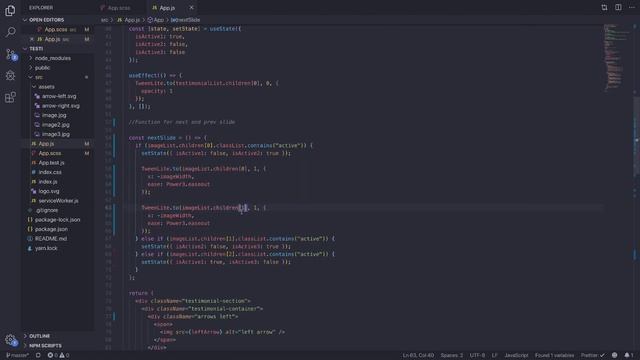Viewport: 640px width, 360px height.
Task: Click the App.js breadcrumb segment
Action: pos(129,20)
